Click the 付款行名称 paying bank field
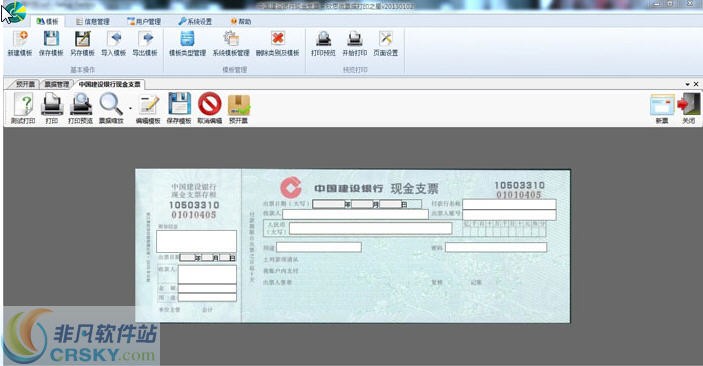 tap(509, 205)
